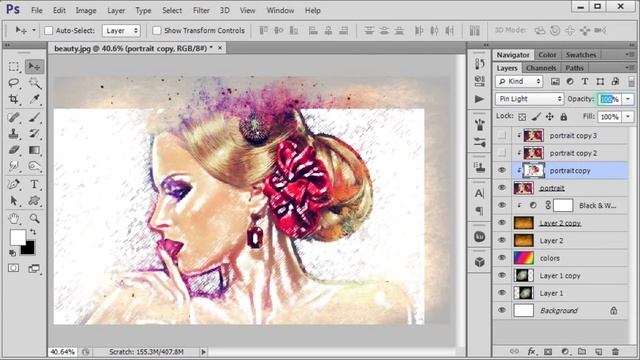Image resolution: width=640 pixels, height=360 pixels.
Task: Hide the portrait layer
Action: [502, 188]
